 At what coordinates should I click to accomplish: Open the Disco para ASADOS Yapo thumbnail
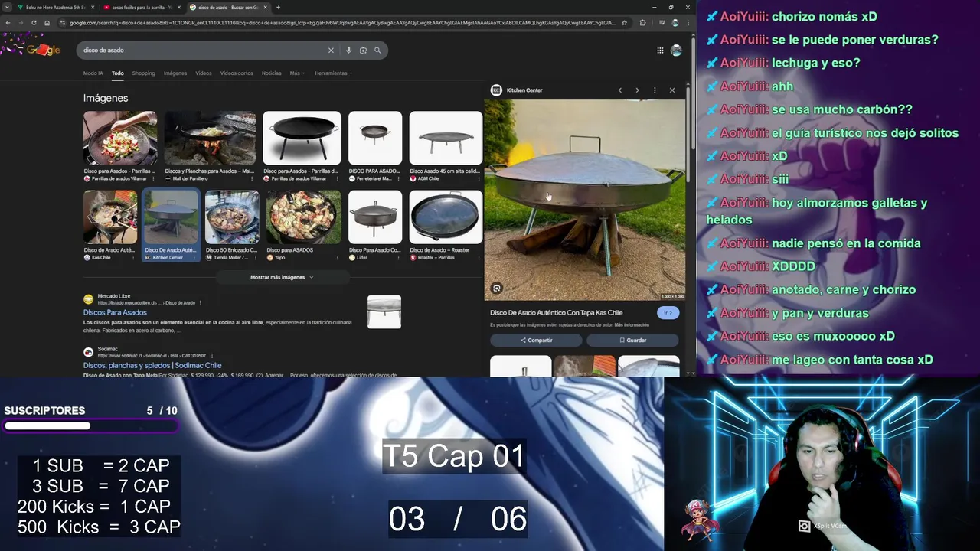click(x=304, y=217)
